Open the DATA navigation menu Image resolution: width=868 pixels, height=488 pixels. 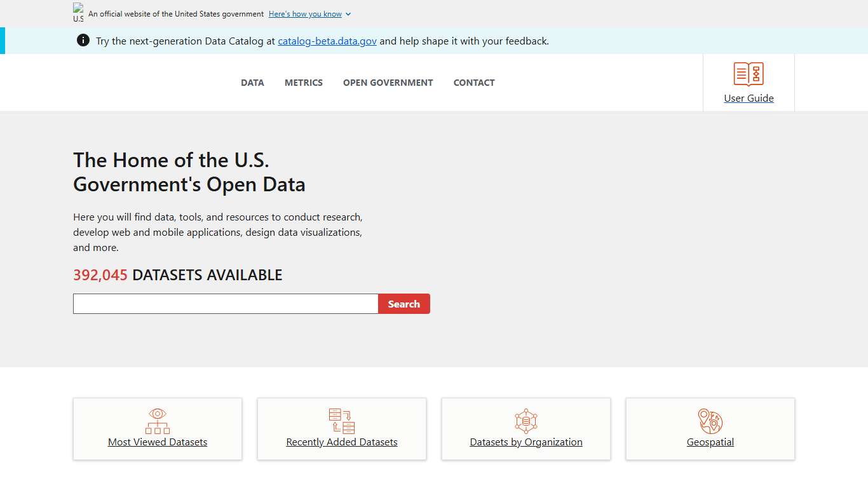coord(252,83)
